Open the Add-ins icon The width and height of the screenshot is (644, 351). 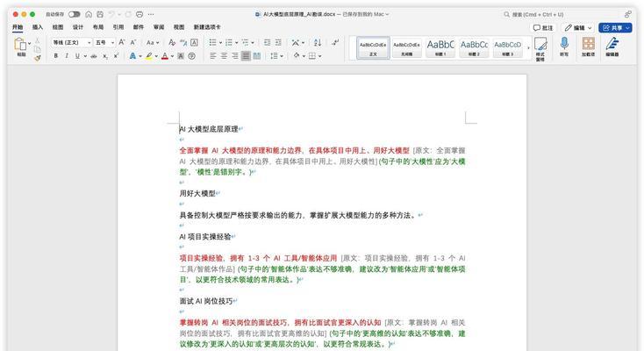[x=588, y=46]
